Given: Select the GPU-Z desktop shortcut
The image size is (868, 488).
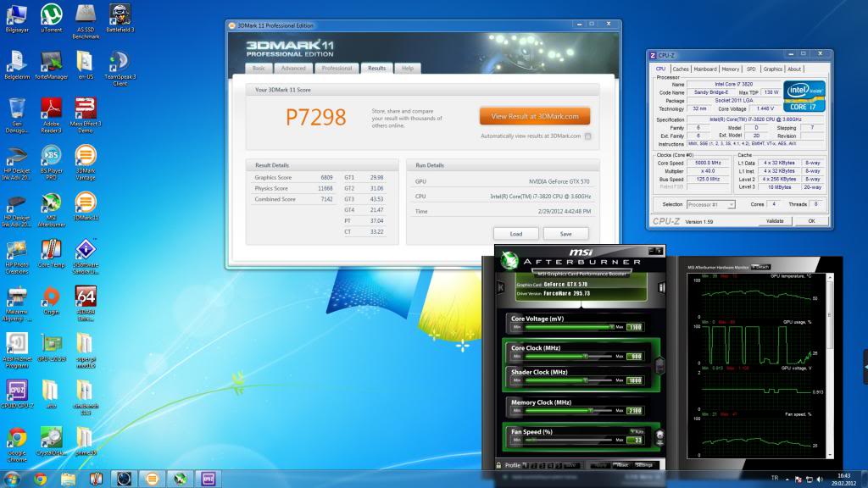Looking at the screenshot, I should point(51,347).
